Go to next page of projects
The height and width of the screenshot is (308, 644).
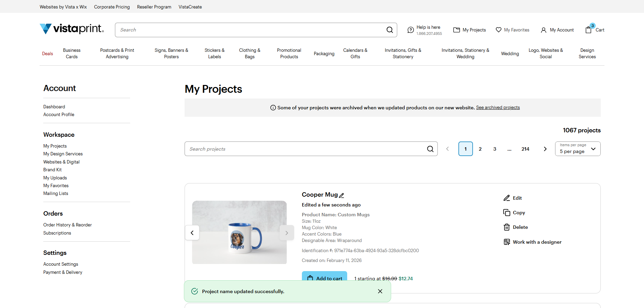coord(545,149)
